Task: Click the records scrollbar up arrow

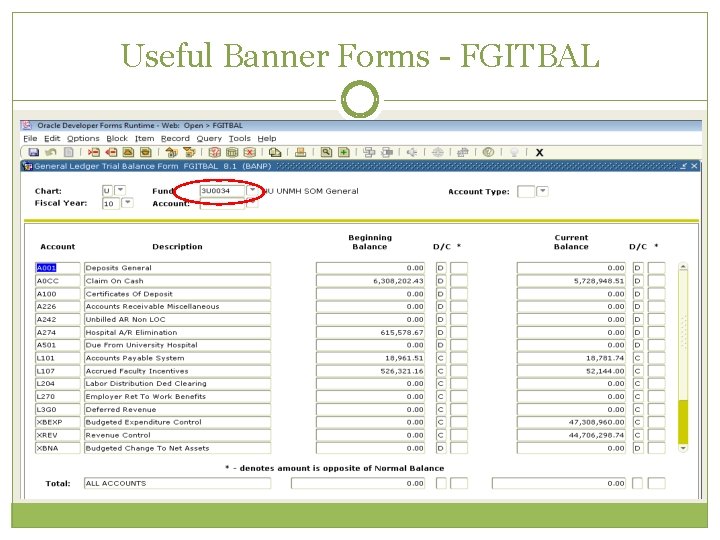Action: (683, 267)
